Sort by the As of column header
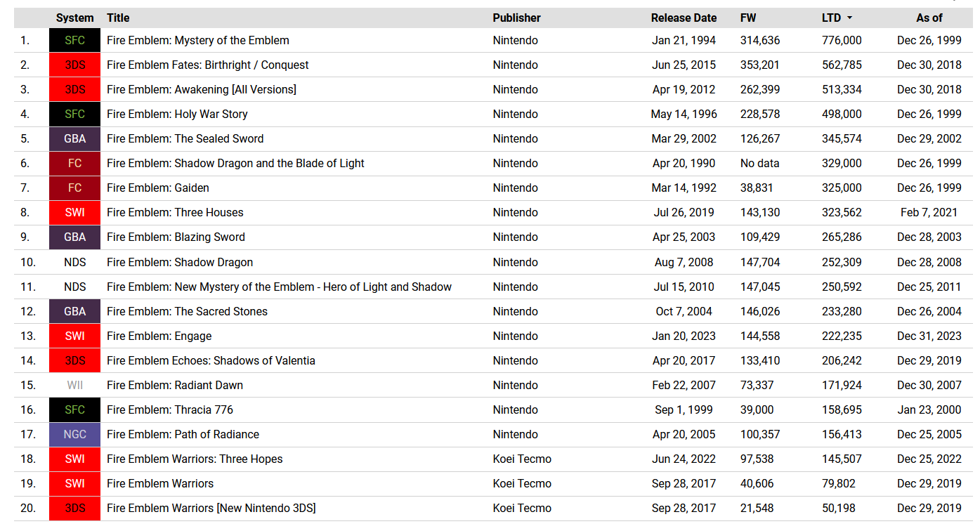Screen dimensions: 980x531 coord(929,18)
